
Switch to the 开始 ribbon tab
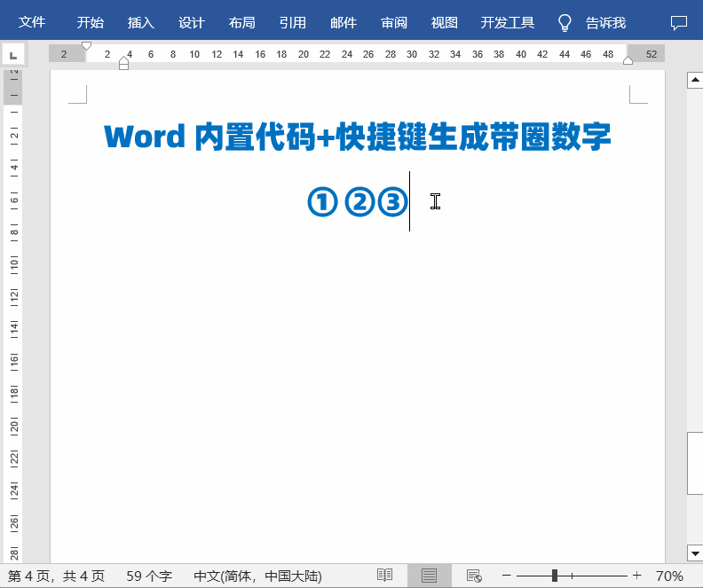pyautogui.click(x=91, y=22)
